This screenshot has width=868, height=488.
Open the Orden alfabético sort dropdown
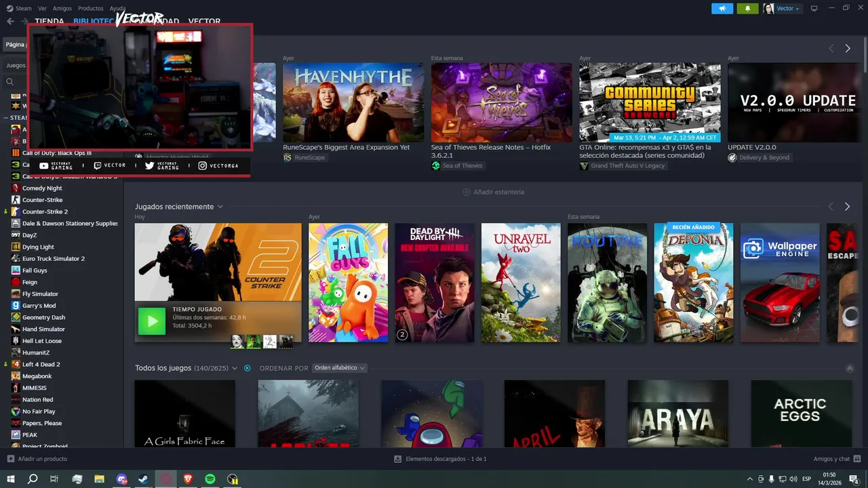pyautogui.click(x=339, y=368)
